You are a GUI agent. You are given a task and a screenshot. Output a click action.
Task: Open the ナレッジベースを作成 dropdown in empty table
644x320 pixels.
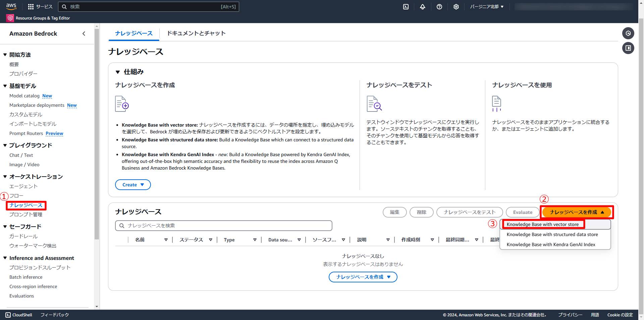coord(363,277)
